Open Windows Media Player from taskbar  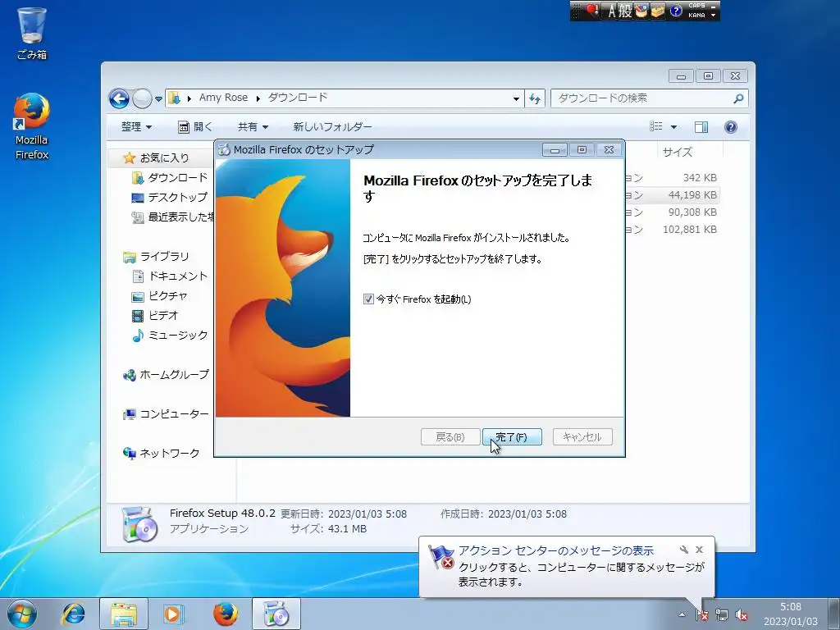click(x=173, y=614)
